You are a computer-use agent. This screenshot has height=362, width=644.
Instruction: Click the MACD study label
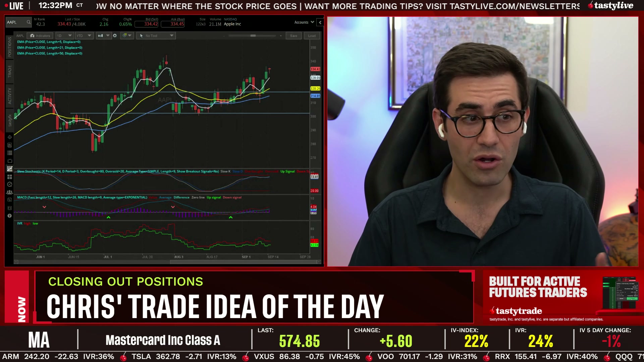pos(82,197)
